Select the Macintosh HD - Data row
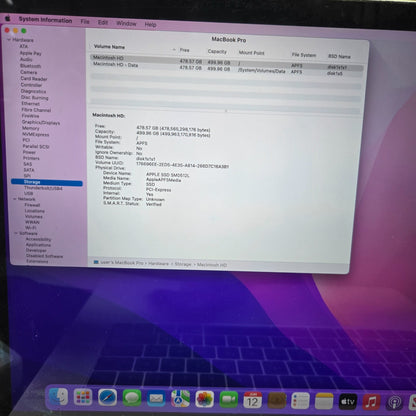 (x=226, y=69)
